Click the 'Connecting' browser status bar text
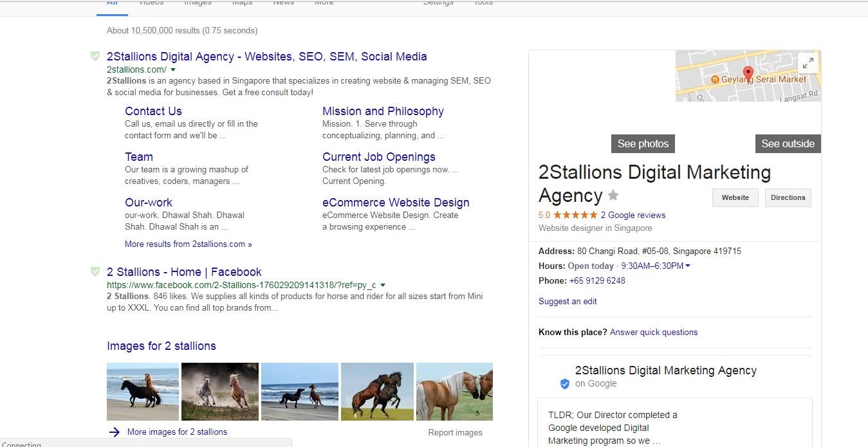The height and width of the screenshot is (447, 868). (21, 444)
